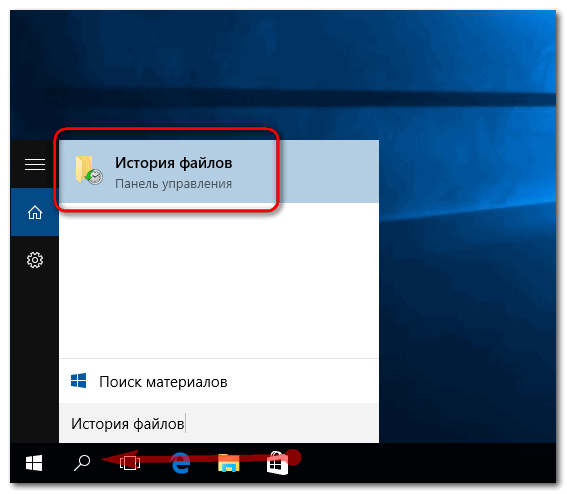Click empty taskbar area right of Store
The height and width of the screenshot is (494, 567).
coord(427,463)
